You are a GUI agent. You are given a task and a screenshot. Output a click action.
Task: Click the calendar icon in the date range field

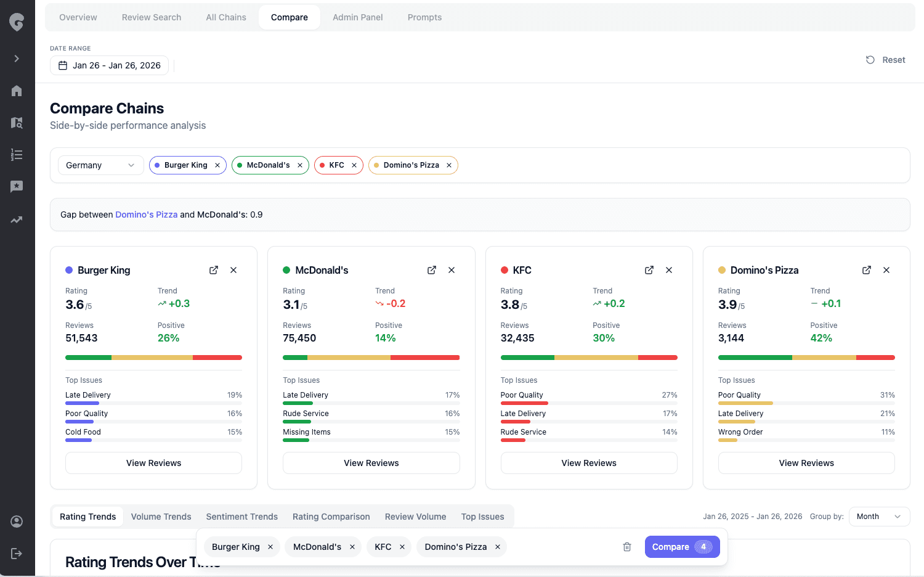[62, 65]
